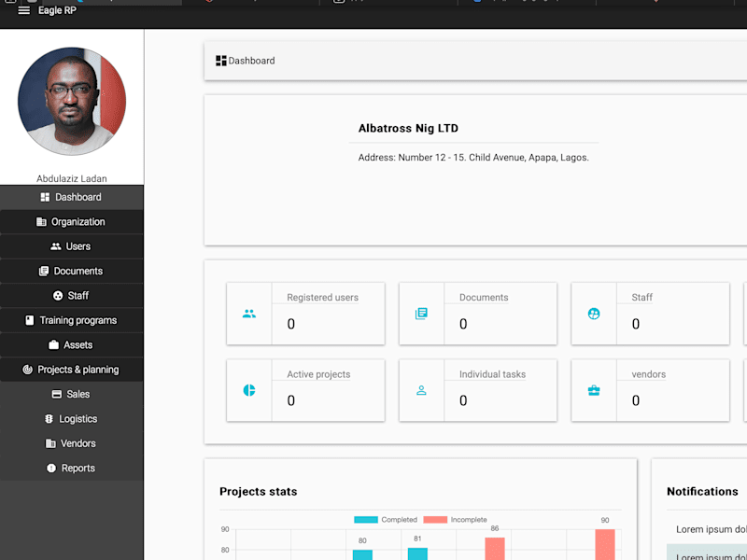This screenshot has width=747, height=560.
Task: Click the Individual tasks person icon
Action: pos(421,390)
